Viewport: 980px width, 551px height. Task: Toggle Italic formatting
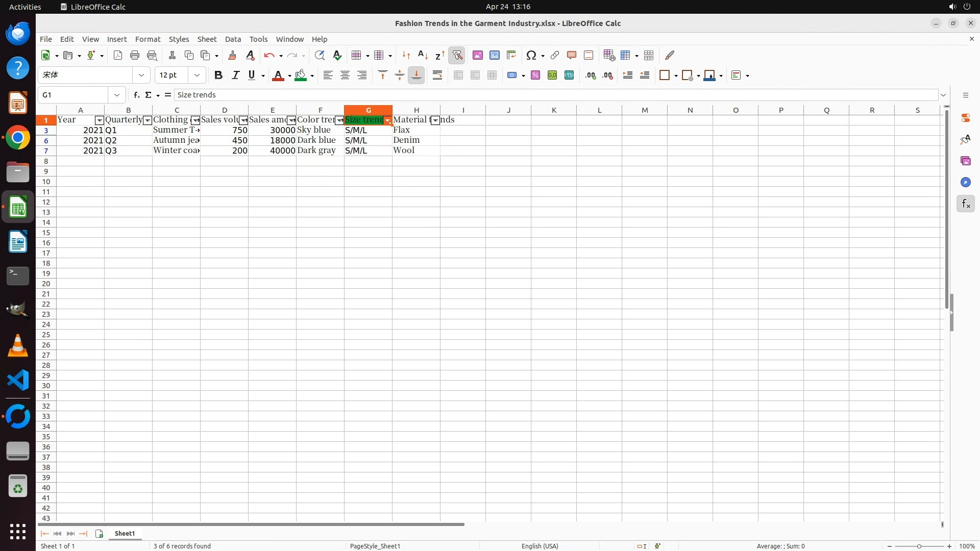[x=235, y=76]
